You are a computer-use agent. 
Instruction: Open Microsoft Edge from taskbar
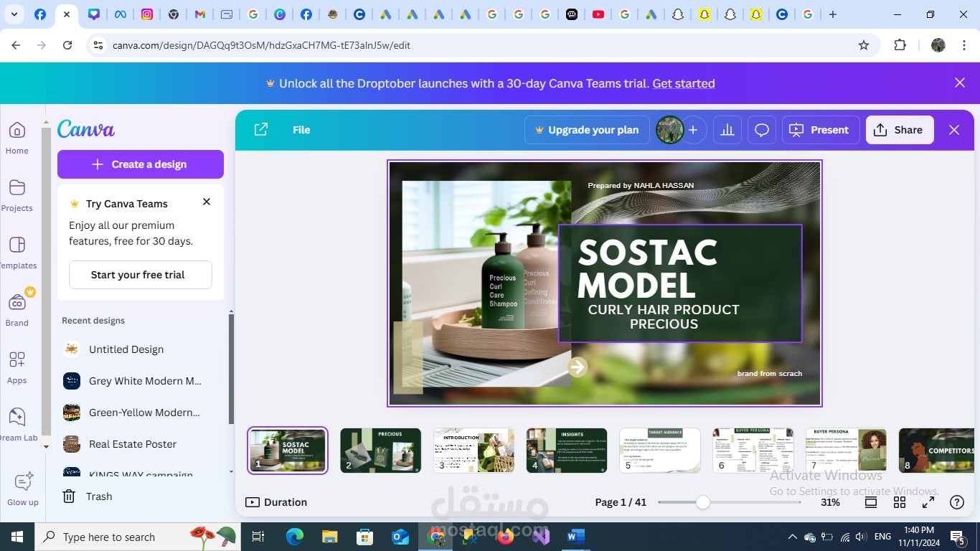[295, 537]
